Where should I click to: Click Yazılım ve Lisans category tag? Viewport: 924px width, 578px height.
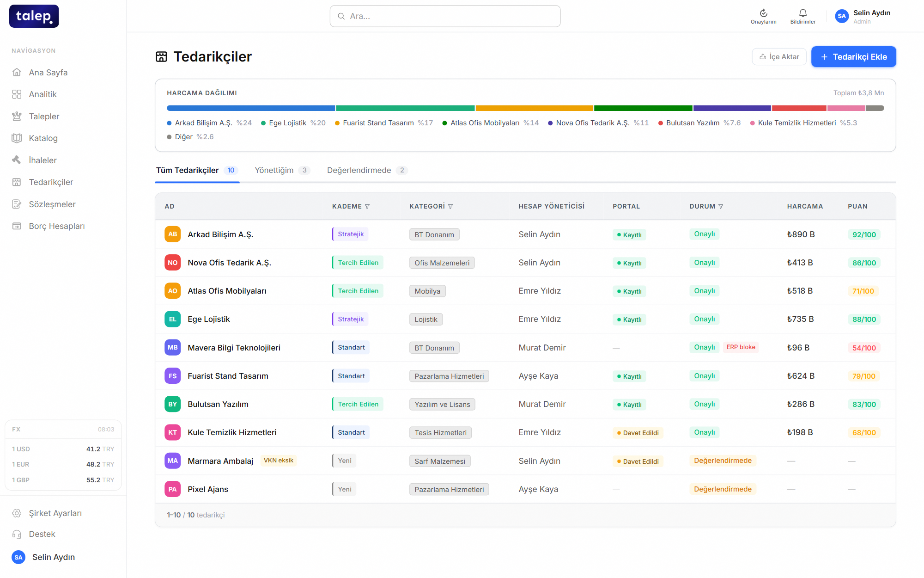(x=442, y=405)
